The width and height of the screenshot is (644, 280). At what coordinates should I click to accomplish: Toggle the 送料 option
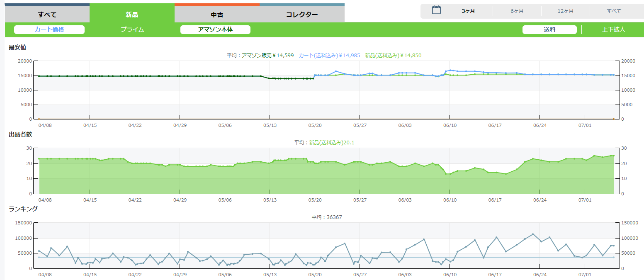(549, 29)
